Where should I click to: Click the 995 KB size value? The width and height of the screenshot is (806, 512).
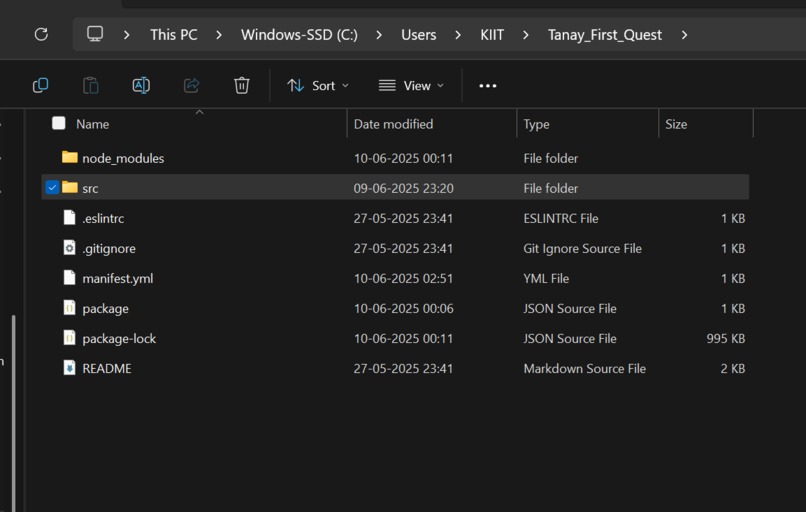click(x=725, y=339)
